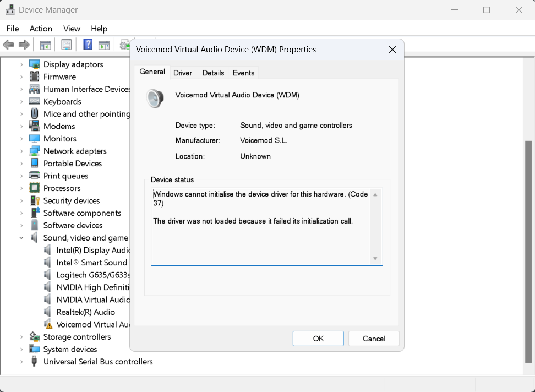Screen dimensions: 535x392
Task: Open the View menu
Action: (72, 29)
